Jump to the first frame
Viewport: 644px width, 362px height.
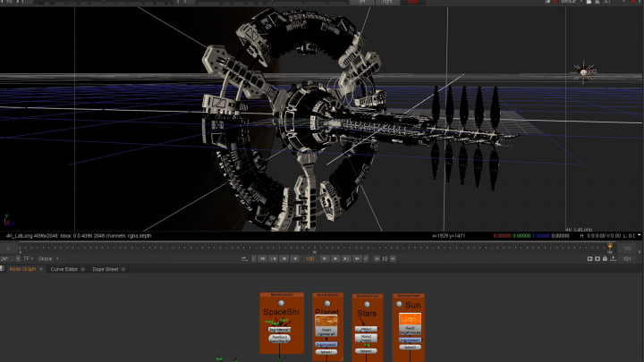pos(262,258)
